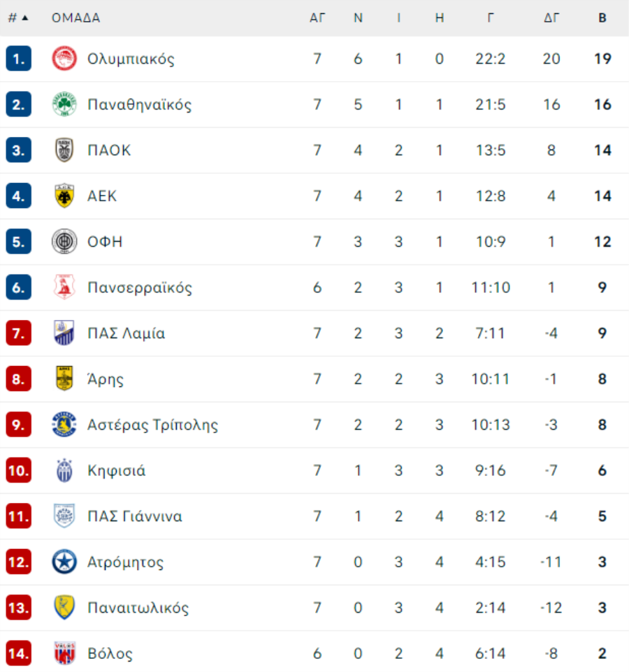Viewport: 629px width, 672px height.
Task: Click the ΟΦΗ circular club logo
Action: point(64,242)
